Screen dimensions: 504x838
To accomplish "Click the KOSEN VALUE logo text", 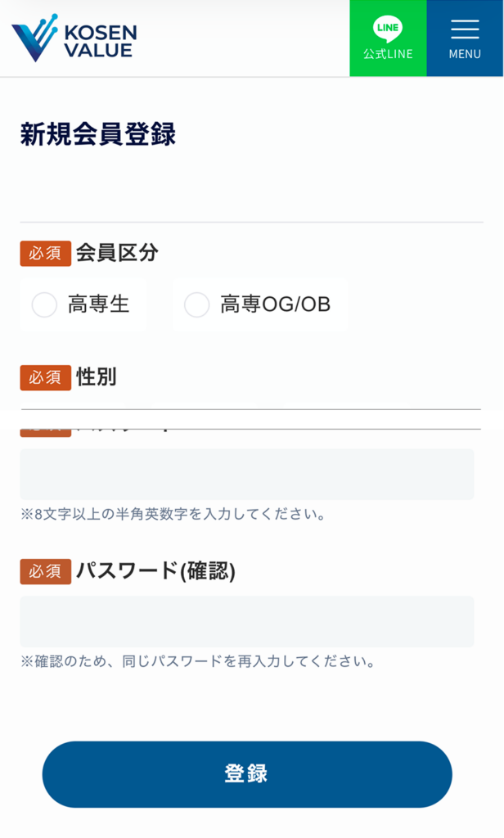I will (100, 40).
